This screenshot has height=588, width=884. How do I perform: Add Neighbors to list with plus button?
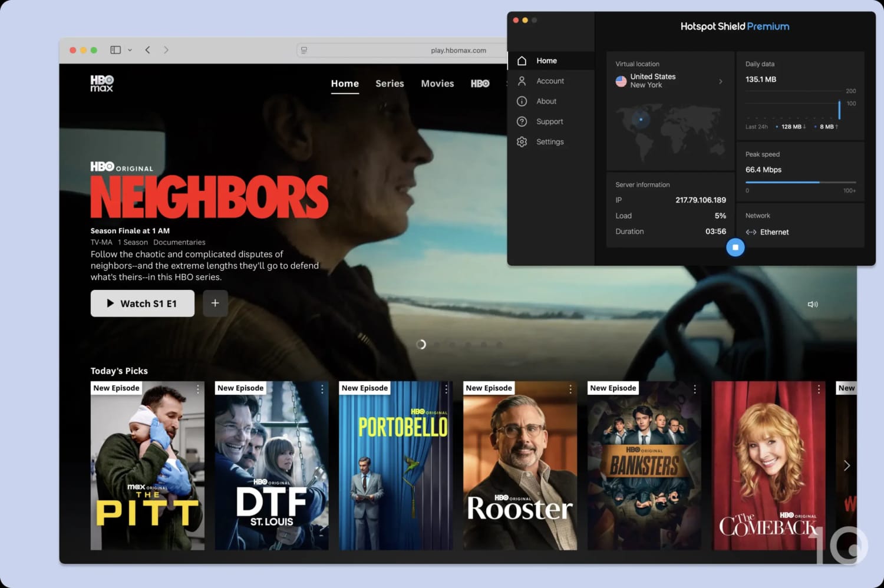(215, 303)
